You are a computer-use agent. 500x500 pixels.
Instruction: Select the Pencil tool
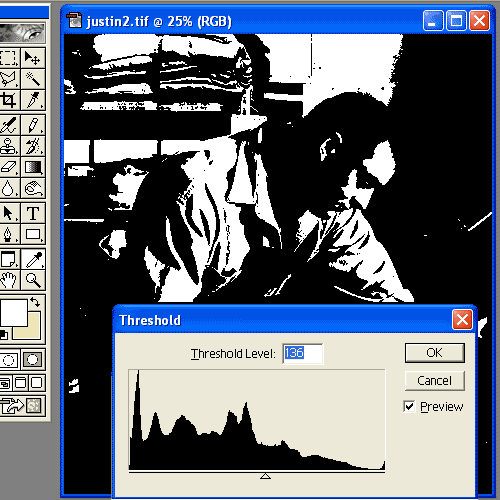[33, 125]
